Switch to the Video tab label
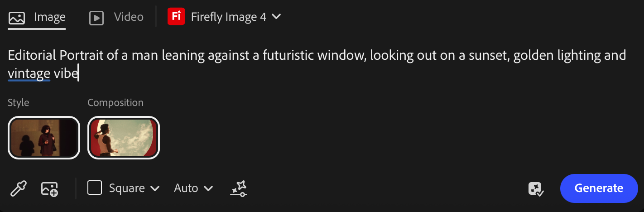Image resolution: width=644 pixels, height=212 pixels. tap(129, 17)
